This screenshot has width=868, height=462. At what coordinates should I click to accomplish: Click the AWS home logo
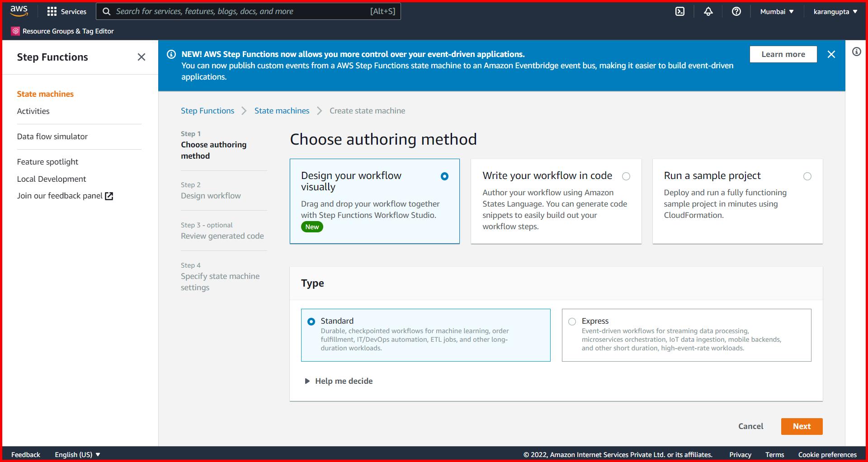click(18, 11)
